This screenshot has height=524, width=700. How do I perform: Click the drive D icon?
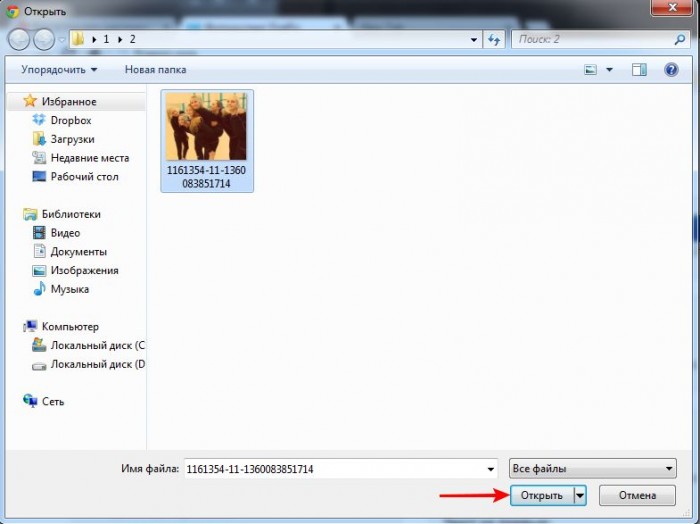(39, 366)
